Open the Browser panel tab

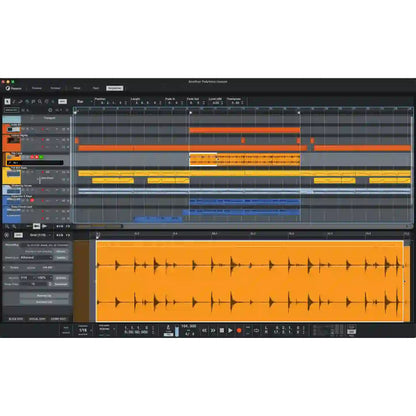pos(37,88)
